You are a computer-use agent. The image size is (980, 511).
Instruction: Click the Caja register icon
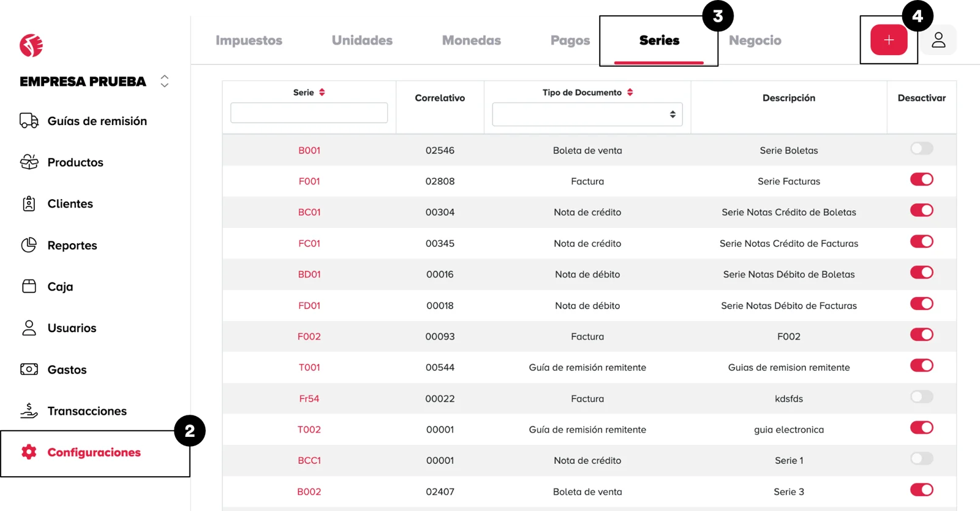29,287
